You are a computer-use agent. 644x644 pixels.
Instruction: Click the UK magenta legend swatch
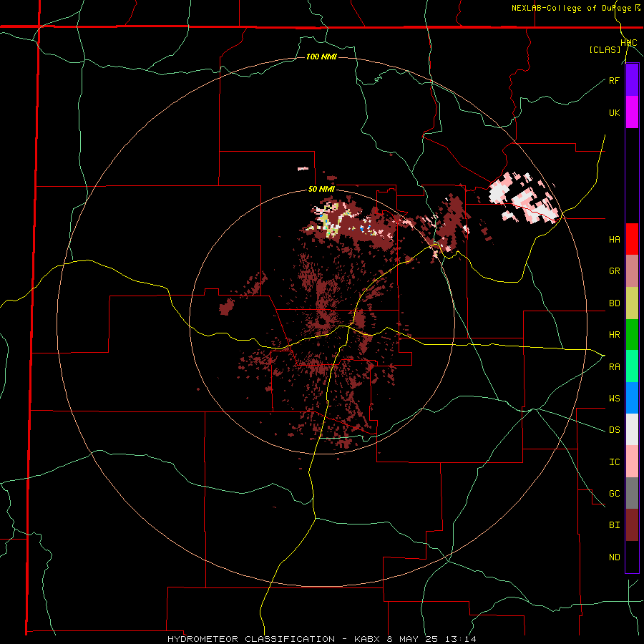tap(632, 112)
